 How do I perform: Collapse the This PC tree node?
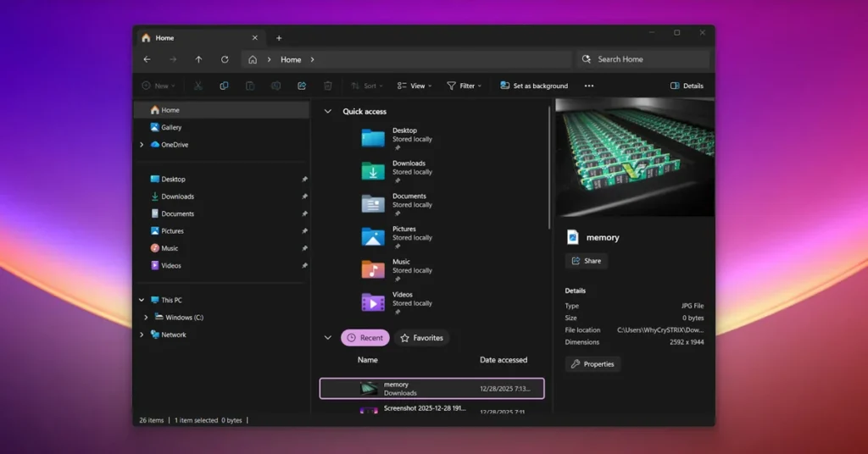[142, 300]
